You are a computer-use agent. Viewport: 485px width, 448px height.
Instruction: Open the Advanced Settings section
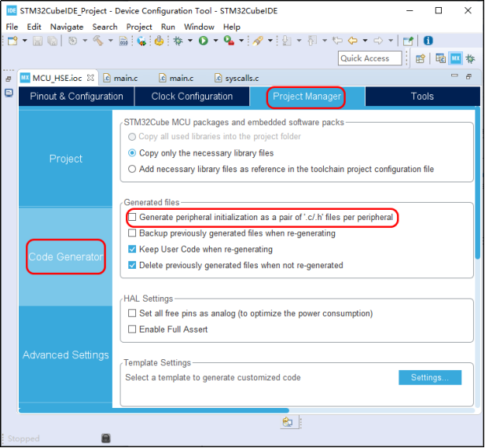(x=65, y=355)
